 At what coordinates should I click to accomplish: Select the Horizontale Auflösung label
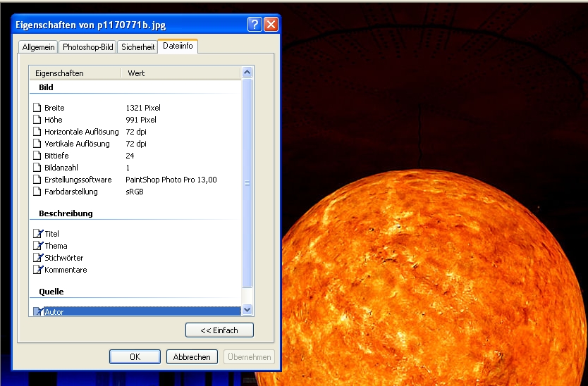[x=81, y=132]
